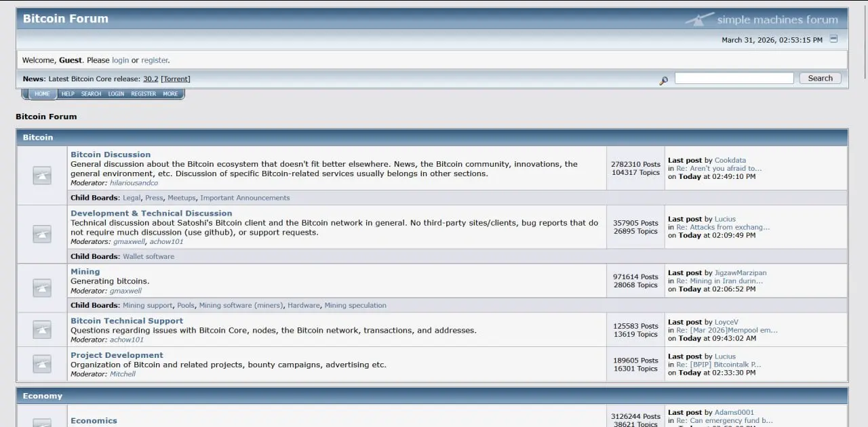The image size is (868, 427).
Task: Open the HOME menu tab
Action: pyautogui.click(x=42, y=94)
